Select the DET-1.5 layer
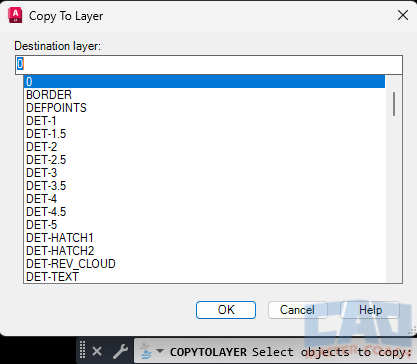This screenshot has height=364, width=417. pos(204,134)
